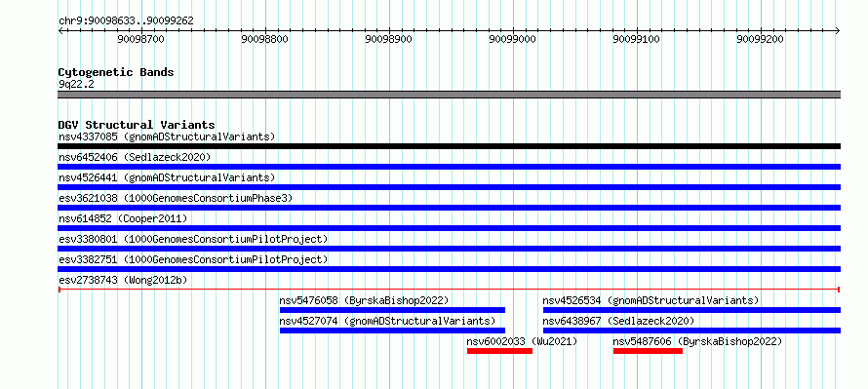Open nsv6002033 (Wu2021) label
Viewport: 868px width, 389px height.
522,341
